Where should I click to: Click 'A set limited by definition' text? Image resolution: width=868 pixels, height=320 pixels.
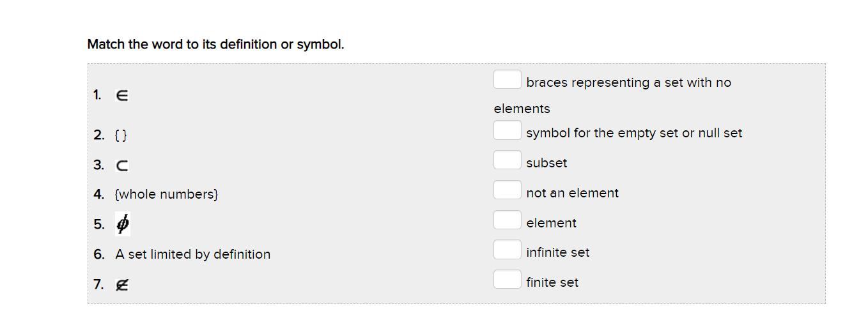[x=193, y=254]
